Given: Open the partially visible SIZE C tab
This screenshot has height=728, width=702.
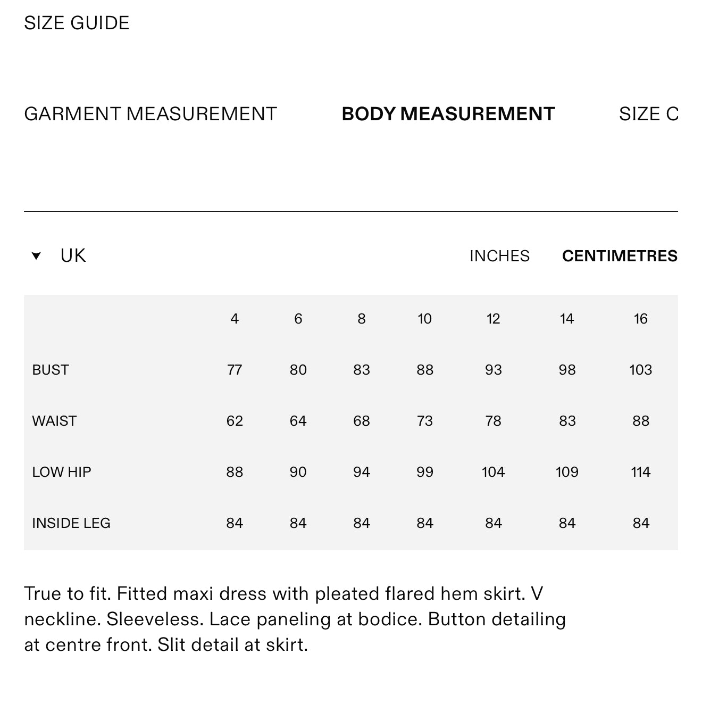Looking at the screenshot, I should pyautogui.click(x=649, y=114).
